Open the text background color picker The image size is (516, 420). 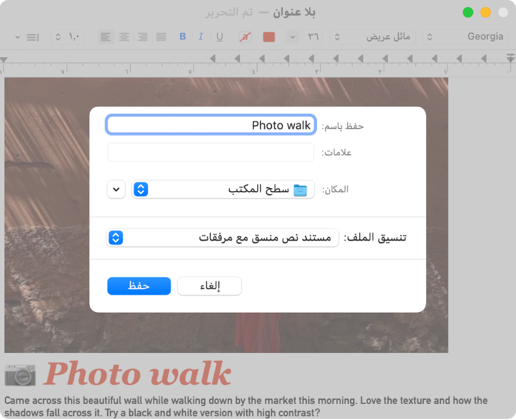click(x=244, y=37)
